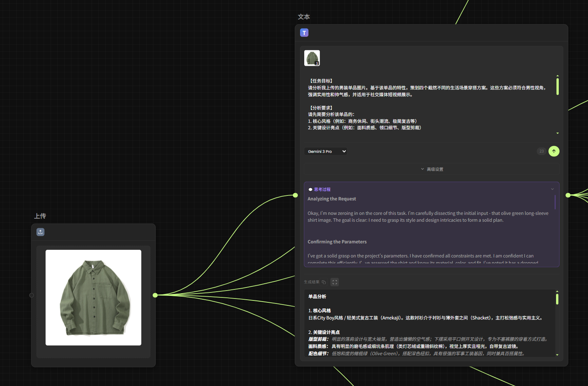
Task: Click the purple T text node icon
Action: (x=304, y=33)
